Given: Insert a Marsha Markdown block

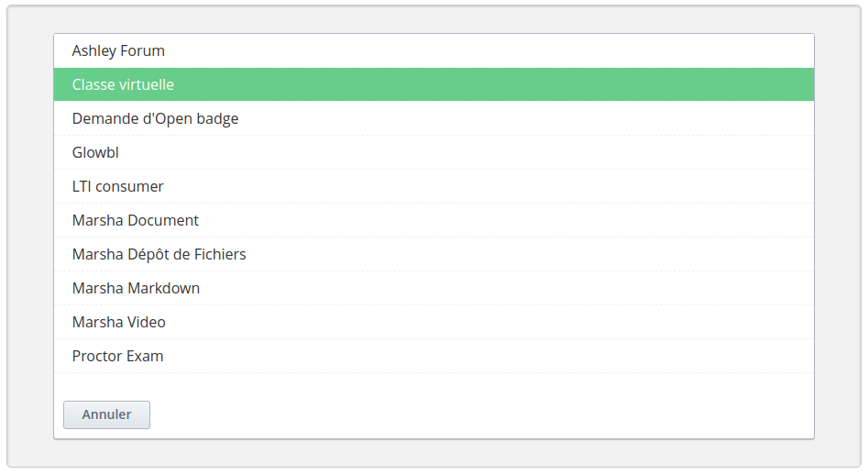Looking at the screenshot, I should coord(136,288).
